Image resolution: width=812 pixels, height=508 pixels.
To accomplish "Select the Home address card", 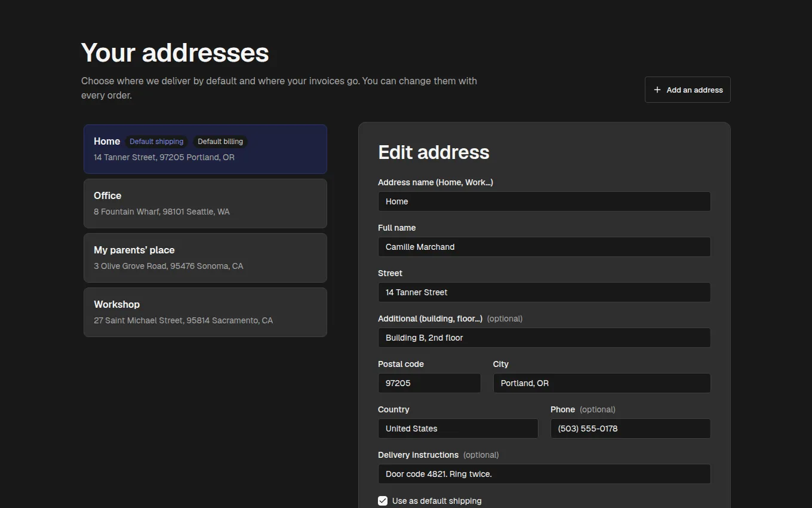I will coord(205,149).
